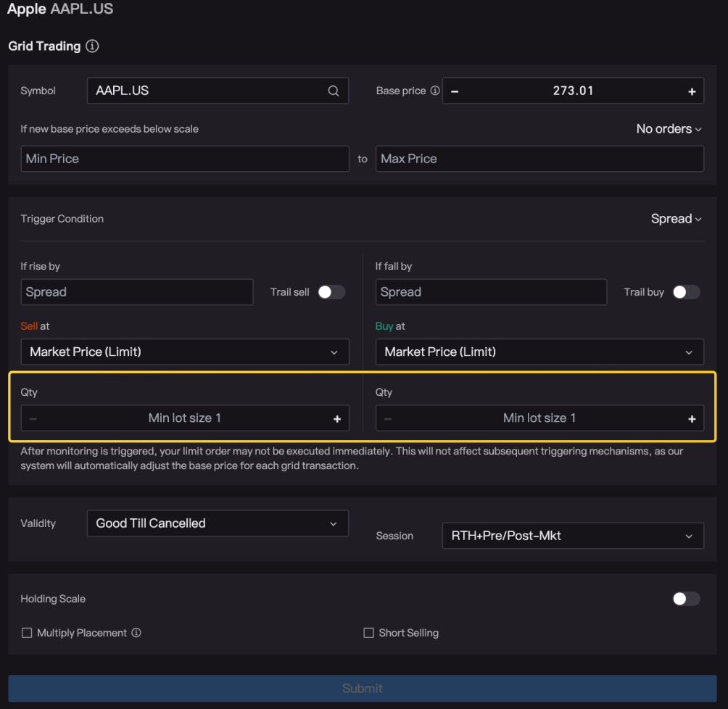This screenshot has width=728, height=709.
Task: Click the Submit button
Action: pos(363,689)
